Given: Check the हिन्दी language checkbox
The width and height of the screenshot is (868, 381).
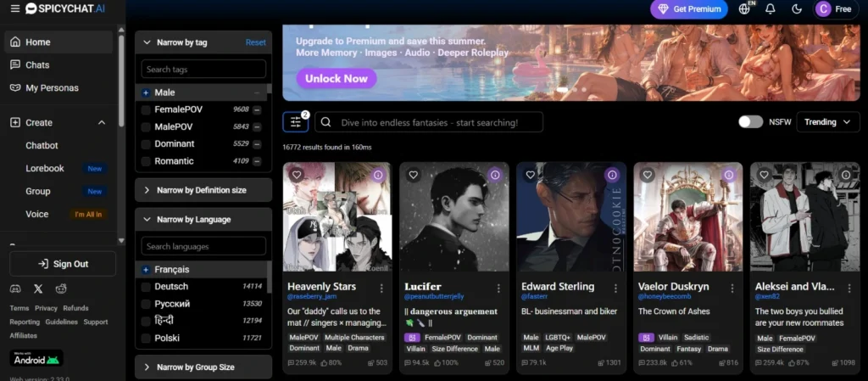Looking at the screenshot, I should [x=146, y=322].
